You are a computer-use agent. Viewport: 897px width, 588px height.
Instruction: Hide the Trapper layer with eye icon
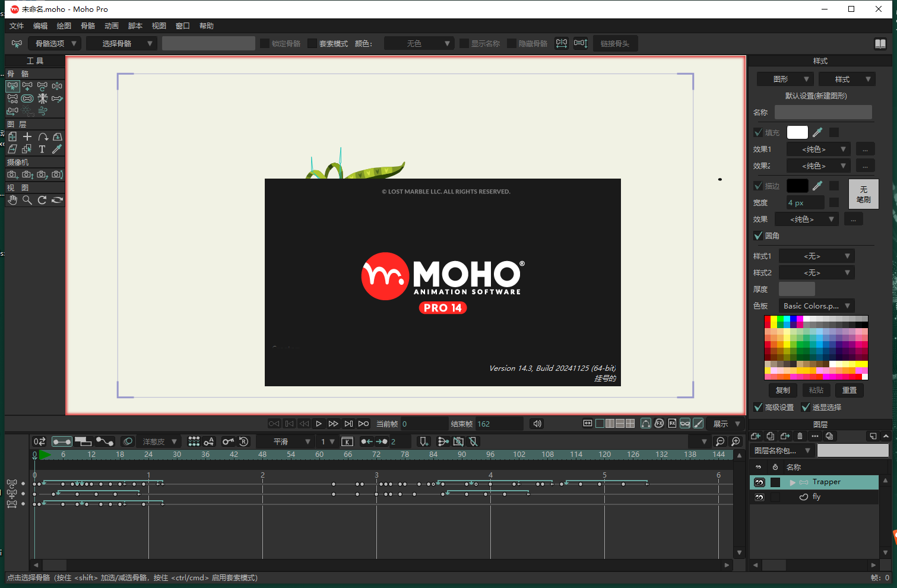759,482
